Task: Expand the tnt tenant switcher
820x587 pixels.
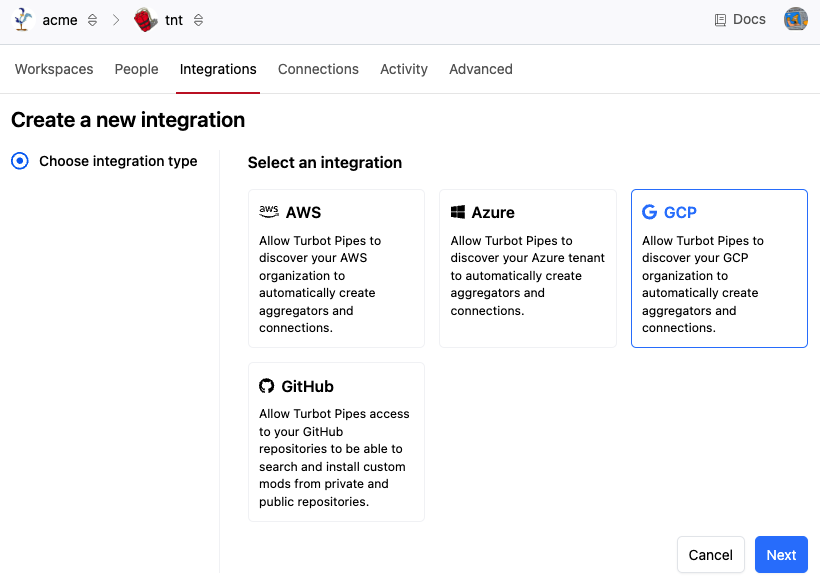Action: click(198, 20)
